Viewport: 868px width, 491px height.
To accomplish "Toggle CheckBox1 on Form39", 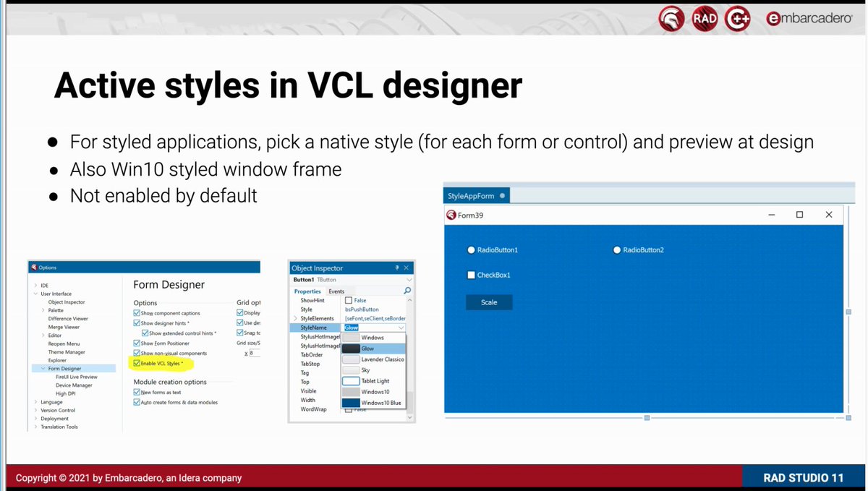I will (x=471, y=275).
